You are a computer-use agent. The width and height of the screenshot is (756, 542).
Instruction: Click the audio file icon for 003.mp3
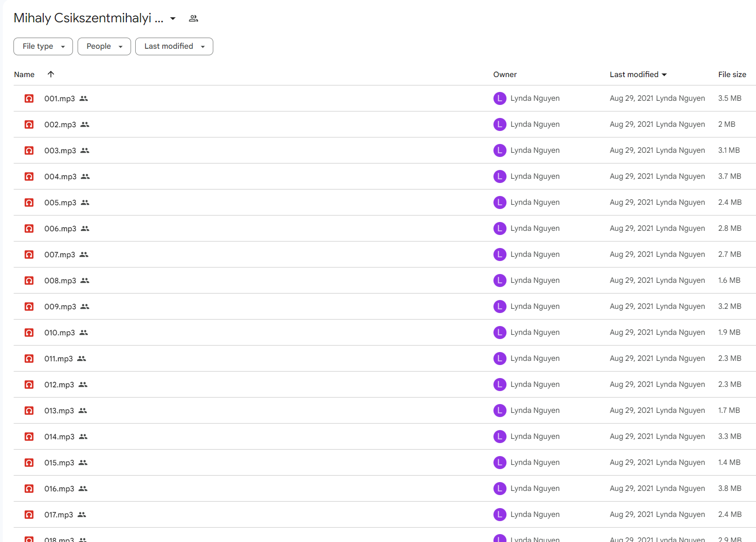pyautogui.click(x=29, y=150)
